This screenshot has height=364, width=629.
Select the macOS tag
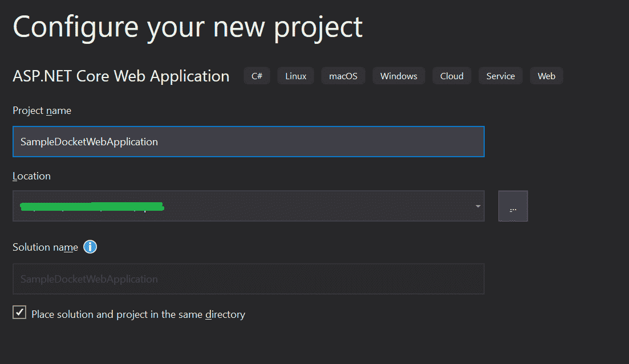tap(343, 75)
